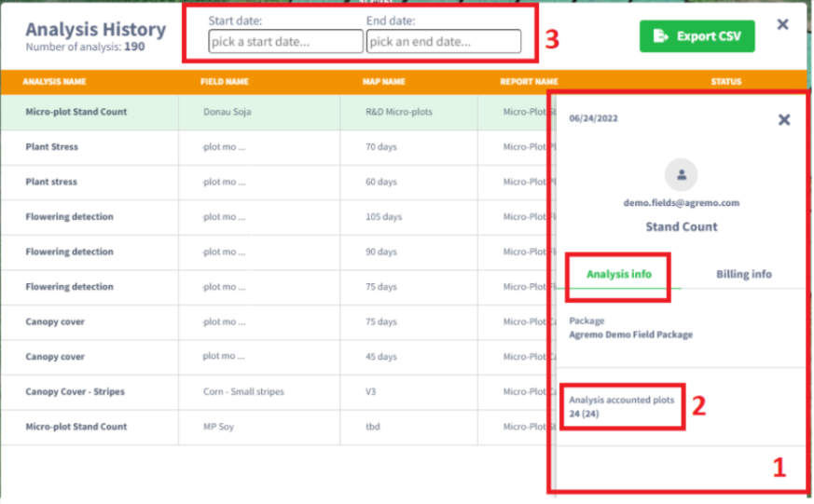This screenshot has width=814, height=504.
Task: Click the Export CSV button
Action: pyautogui.click(x=697, y=36)
